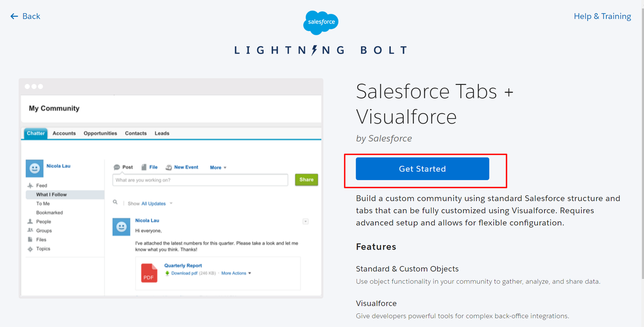This screenshot has height=327, width=644.
Task: Click Nicola Lau's sidebar avatar
Action: 35,169
